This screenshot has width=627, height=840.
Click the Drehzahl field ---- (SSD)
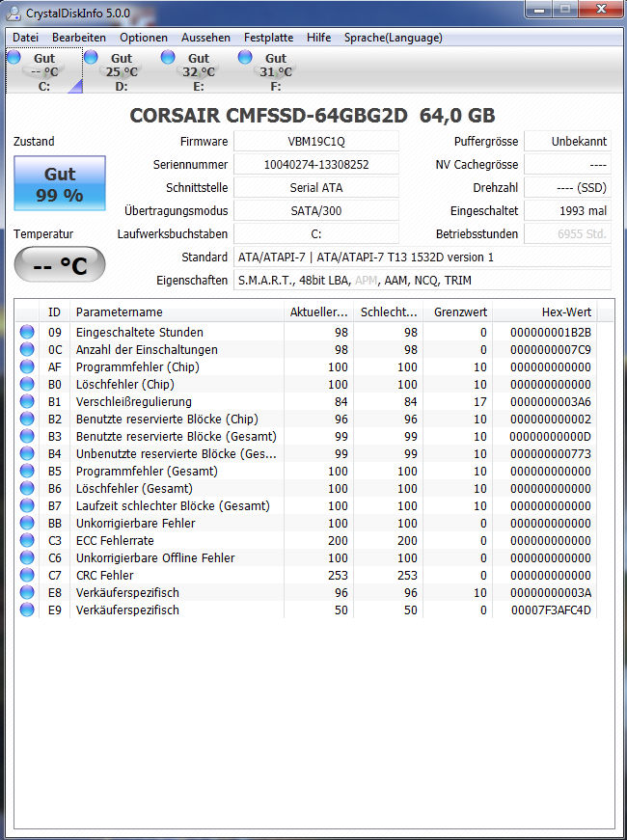(567, 187)
